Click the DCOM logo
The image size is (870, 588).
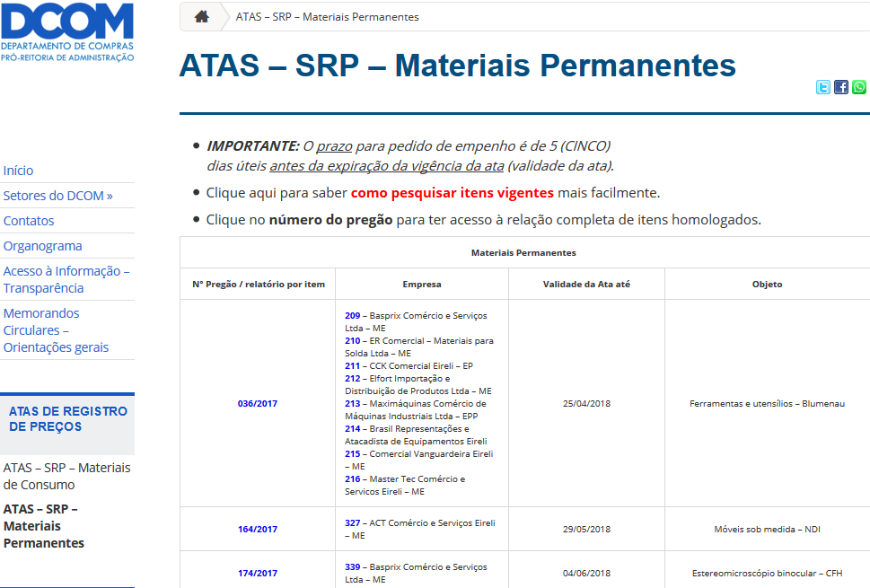point(67,31)
